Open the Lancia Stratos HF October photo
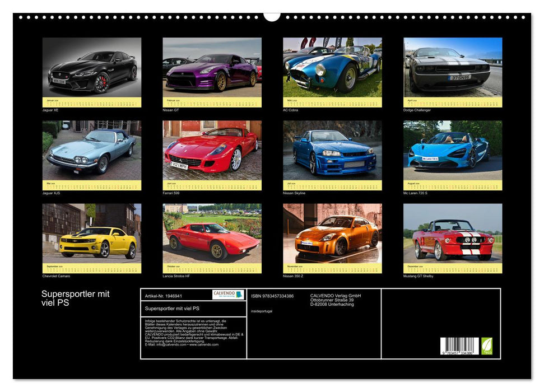Viewport: 544px width, 392px height. click(x=211, y=238)
